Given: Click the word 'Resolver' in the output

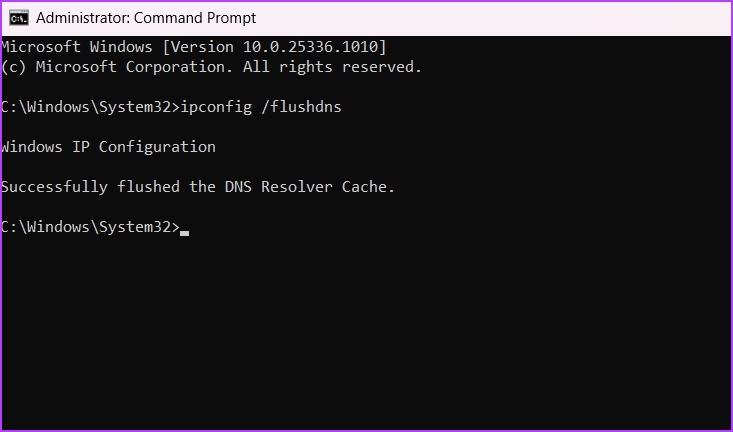Looking at the screenshot, I should tap(296, 187).
